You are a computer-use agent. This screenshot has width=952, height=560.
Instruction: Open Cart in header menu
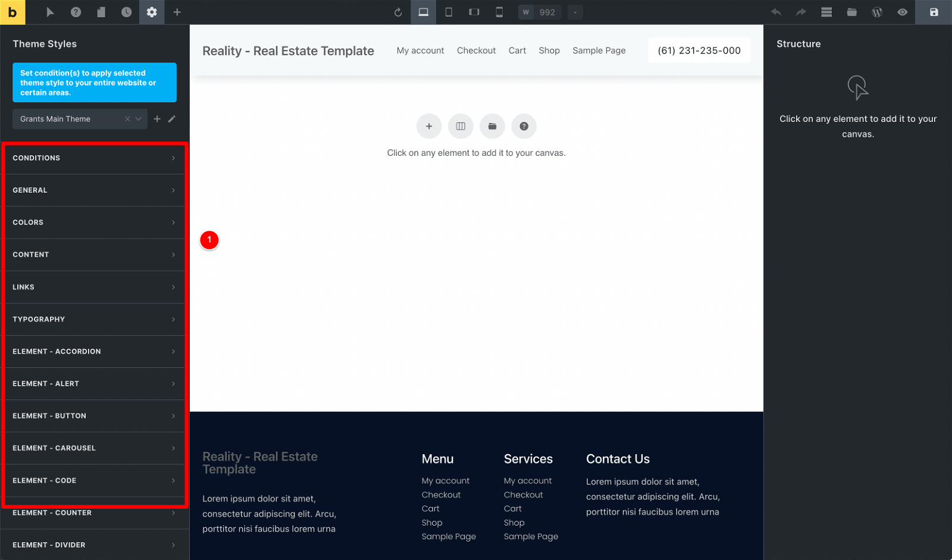click(517, 51)
